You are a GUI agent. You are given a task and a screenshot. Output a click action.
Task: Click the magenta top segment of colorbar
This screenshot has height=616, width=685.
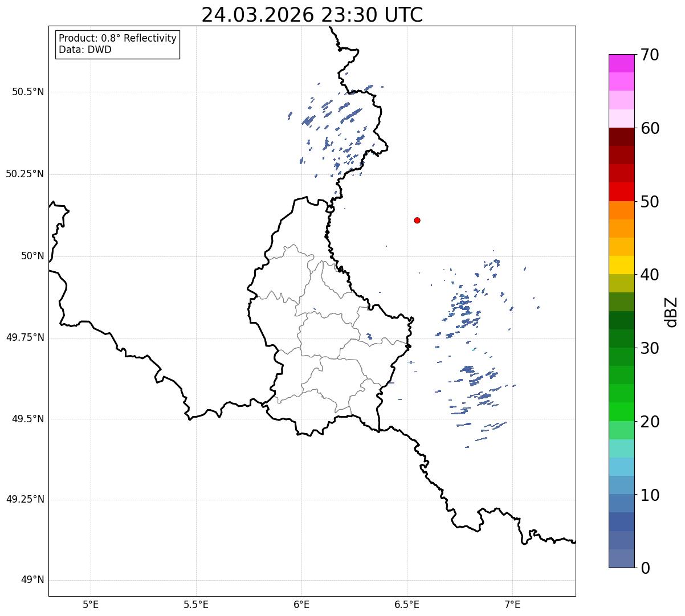point(621,63)
